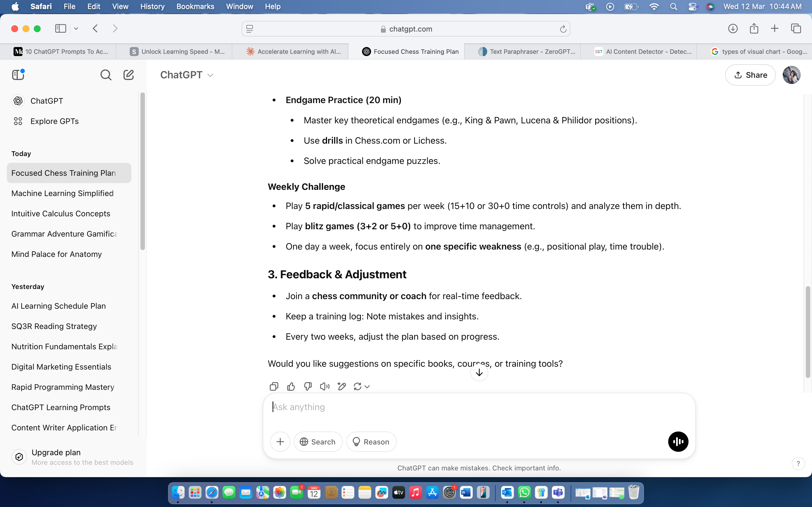Click the conversation vertical scrollbar
The height and width of the screenshot is (507, 812).
point(808,332)
